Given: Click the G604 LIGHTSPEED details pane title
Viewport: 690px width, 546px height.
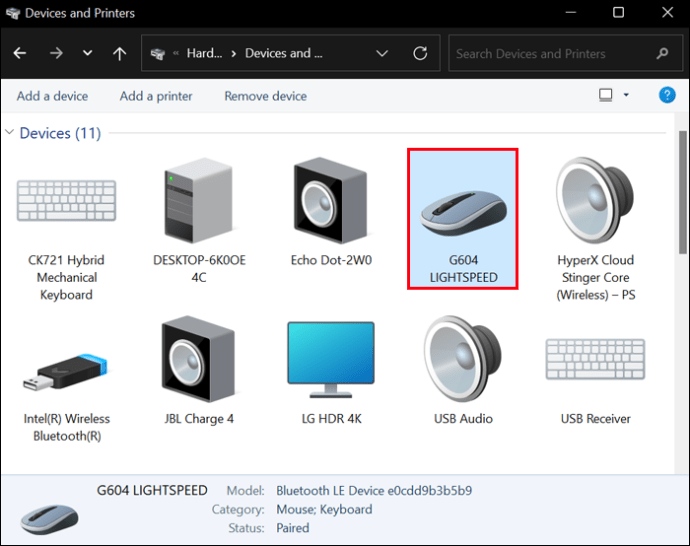Looking at the screenshot, I should tap(152, 490).
